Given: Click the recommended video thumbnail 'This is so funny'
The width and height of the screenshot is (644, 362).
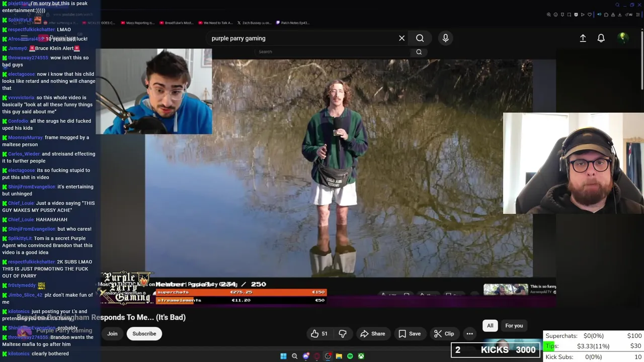Looking at the screenshot, I should 506,289.
